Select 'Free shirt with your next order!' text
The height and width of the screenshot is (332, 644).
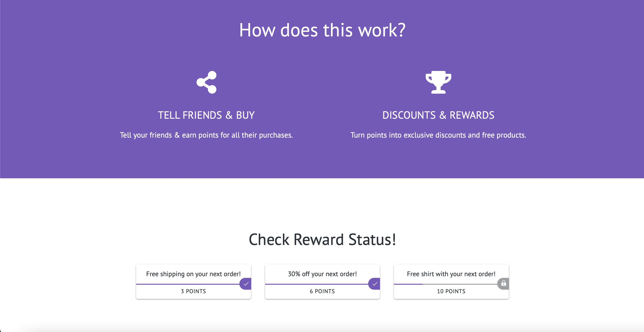click(451, 274)
